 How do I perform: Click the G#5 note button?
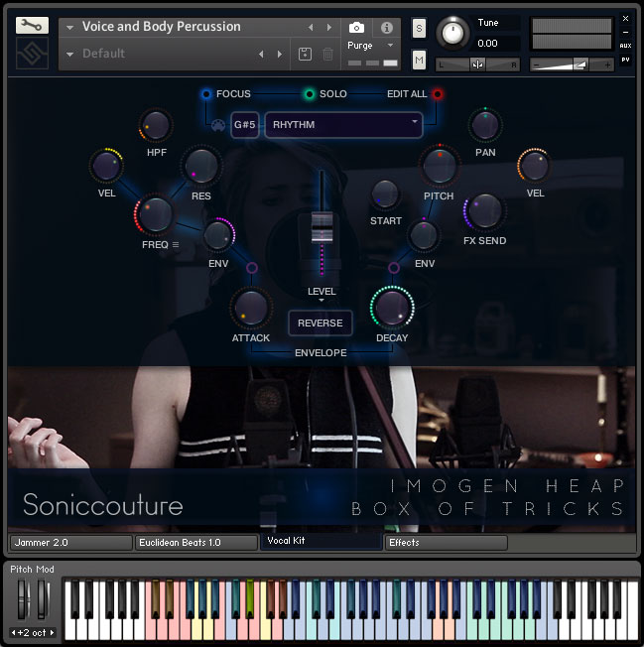click(245, 125)
